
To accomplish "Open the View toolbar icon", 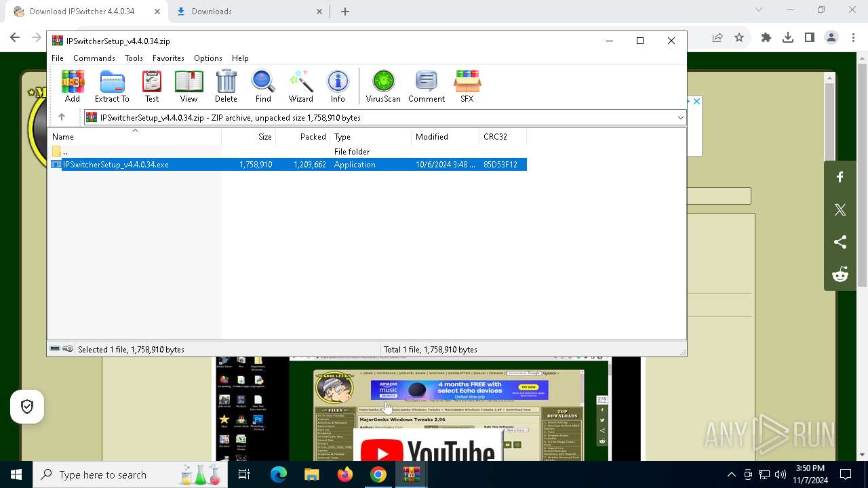I will pyautogui.click(x=189, y=86).
